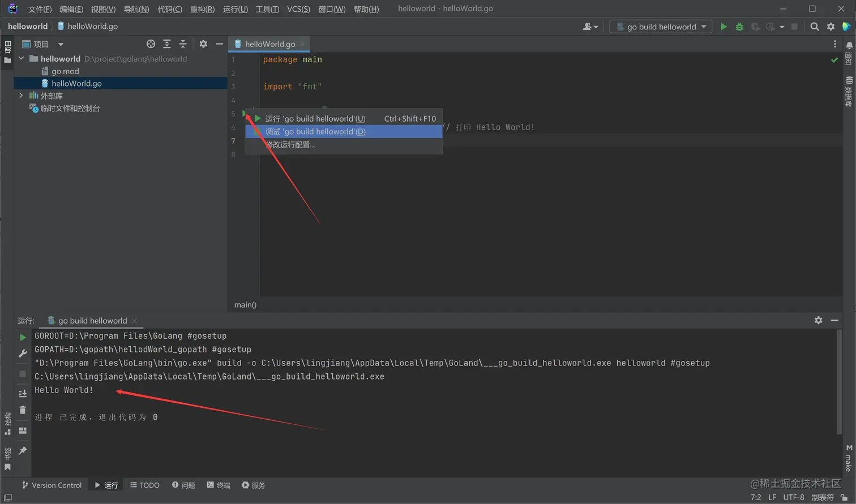The height and width of the screenshot is (504, 856).
Task: Open 项目 view selector dropdown
Action: (x=42, y=44)
